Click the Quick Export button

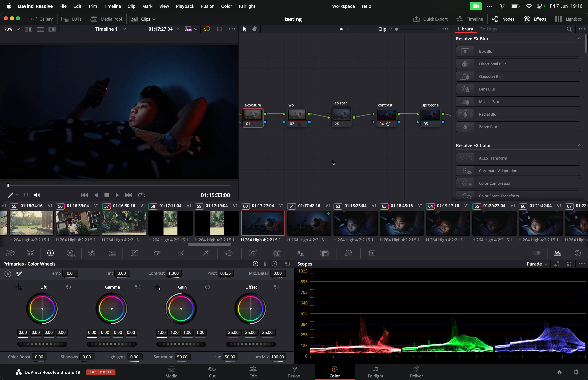[x=431, y=19]
